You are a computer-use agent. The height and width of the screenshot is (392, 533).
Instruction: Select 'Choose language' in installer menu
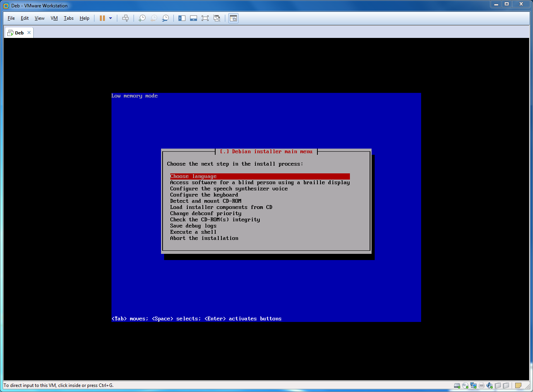click(x=260, y=176)
